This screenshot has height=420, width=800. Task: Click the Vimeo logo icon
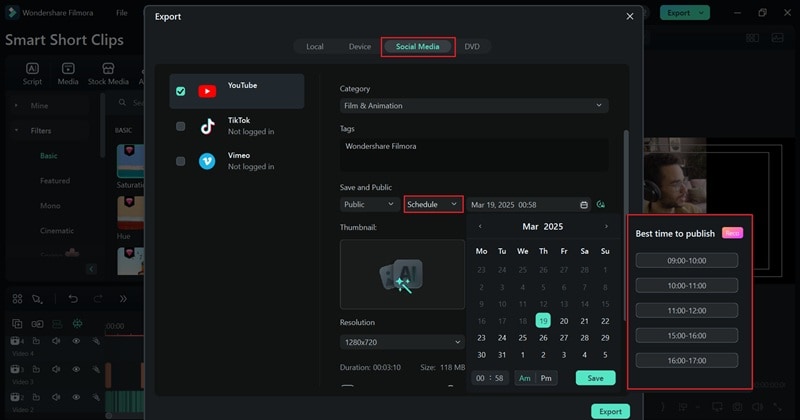tap(207, 161)
